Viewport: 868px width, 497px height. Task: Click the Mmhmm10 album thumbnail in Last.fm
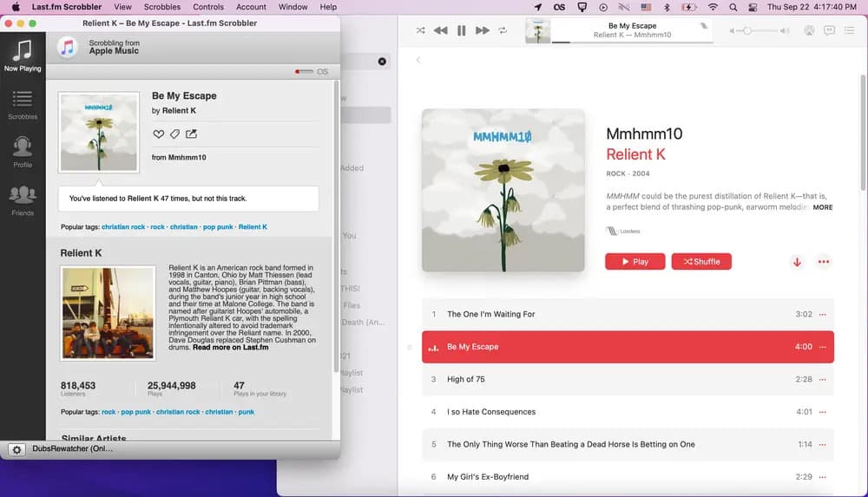pos(99,133)
